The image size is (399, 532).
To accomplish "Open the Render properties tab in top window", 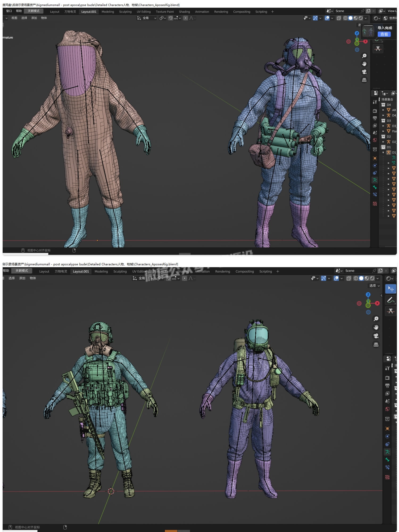I will point(375,111).
